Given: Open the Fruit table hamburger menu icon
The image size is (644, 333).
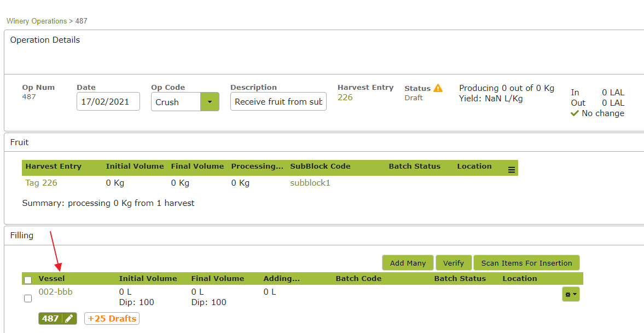Looking at the screenshot, I should click(x=512, y=169).
